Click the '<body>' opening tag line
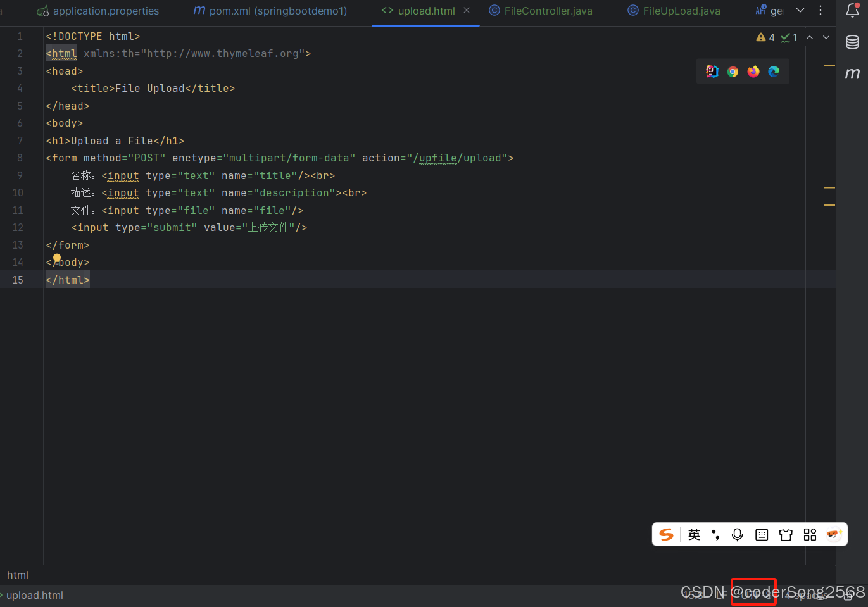This screenshot has height=607, width=868. pyautogui.click(x=65, y=123)
